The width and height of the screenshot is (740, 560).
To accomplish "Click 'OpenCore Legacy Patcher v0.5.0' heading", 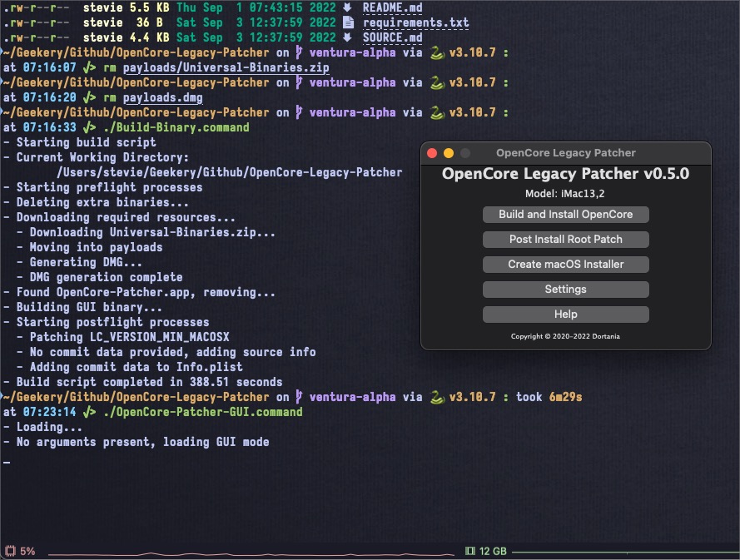I will 565,174.
